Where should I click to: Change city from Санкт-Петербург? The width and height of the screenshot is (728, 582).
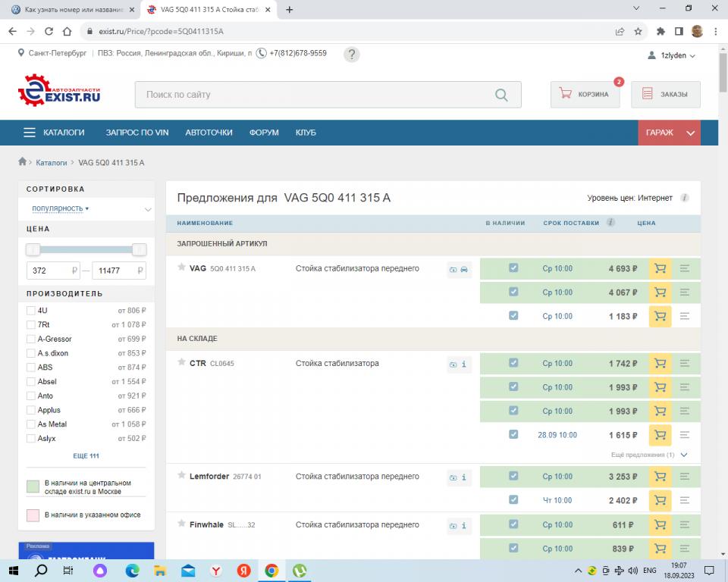pyautogui.click(x=57, y=53)
